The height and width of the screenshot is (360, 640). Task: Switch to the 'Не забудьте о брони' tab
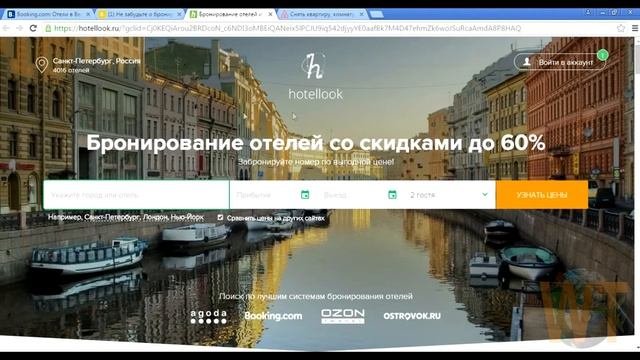[x=140, y=14]
